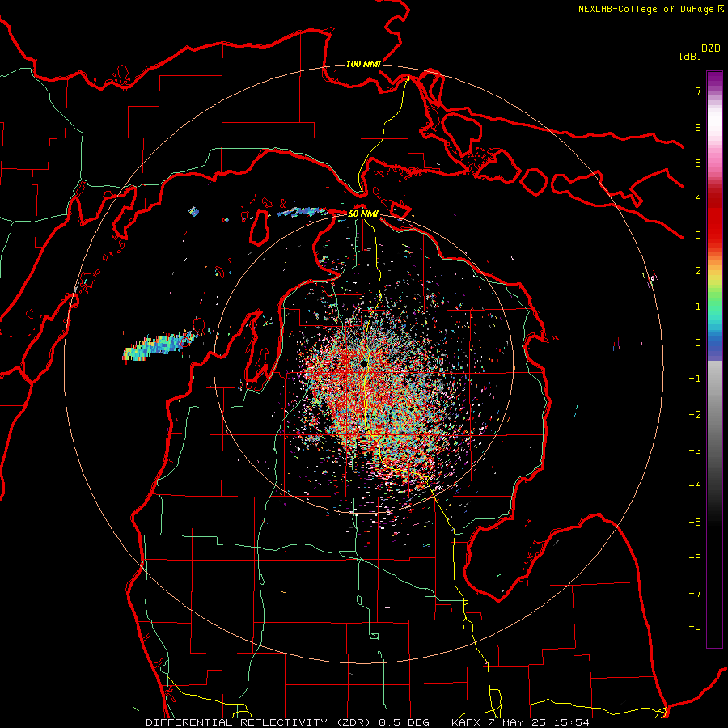Screen dimensions: 728x728
Task: Click the TH threshold label on scale
Action: tap(695, 630)
